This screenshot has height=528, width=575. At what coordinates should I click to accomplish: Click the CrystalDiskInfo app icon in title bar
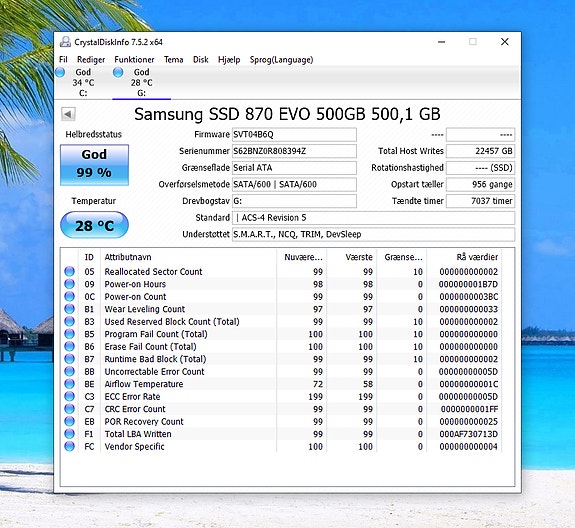(x=65, y=42)
